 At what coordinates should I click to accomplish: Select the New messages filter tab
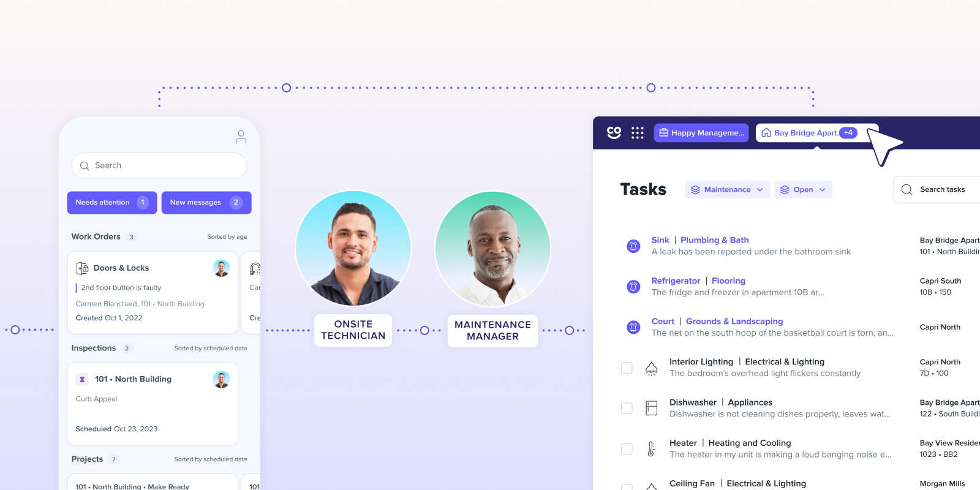(x=206, y=203)
